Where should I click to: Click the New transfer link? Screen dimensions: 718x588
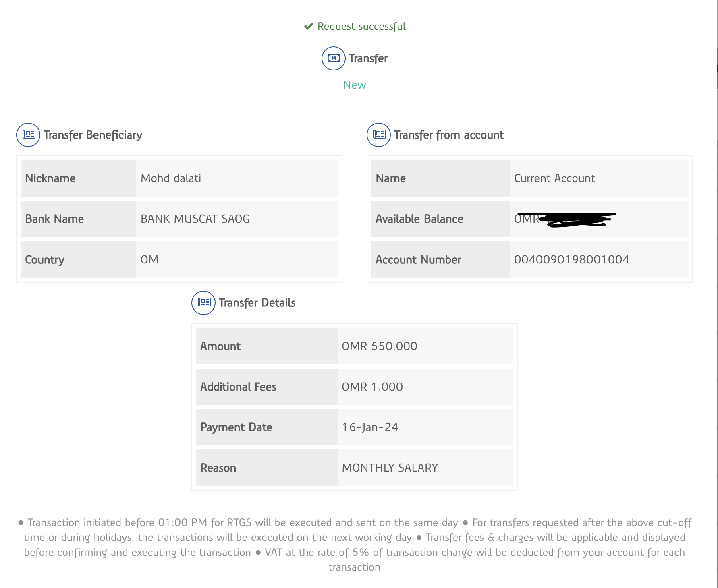click(x=355, y=85)
